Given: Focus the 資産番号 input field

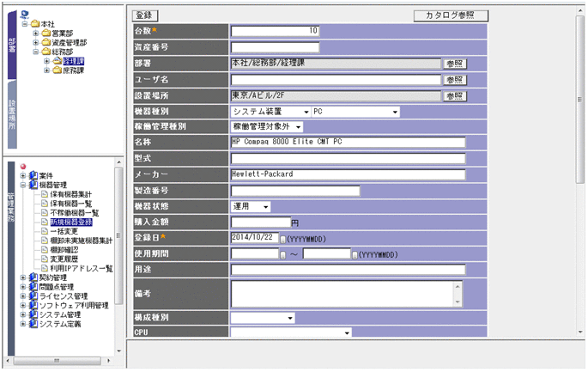Looking at the screenshot, I should coord(275,47).
